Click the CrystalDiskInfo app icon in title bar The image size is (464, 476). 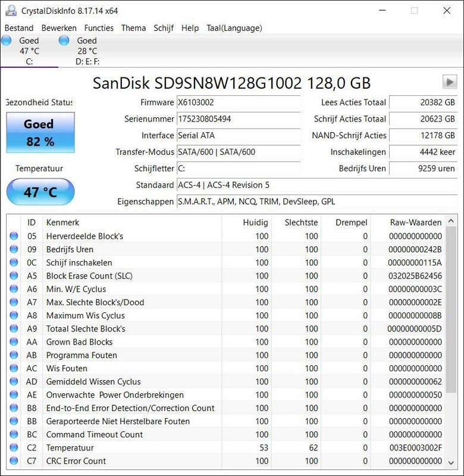point(10,11)
